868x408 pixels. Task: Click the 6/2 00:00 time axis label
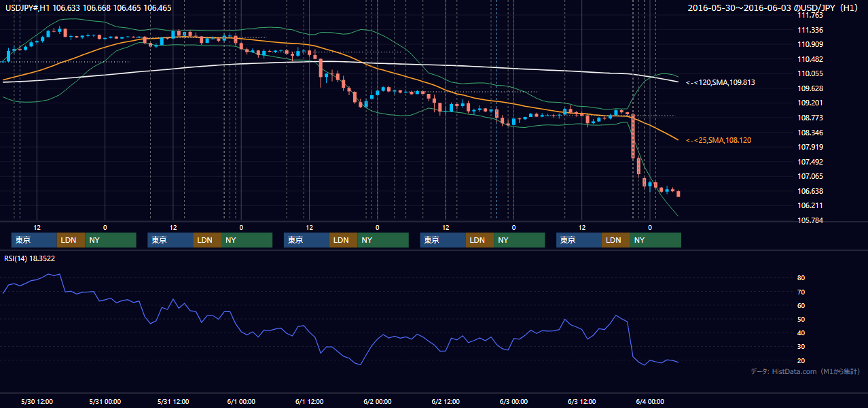click(377, 401)
